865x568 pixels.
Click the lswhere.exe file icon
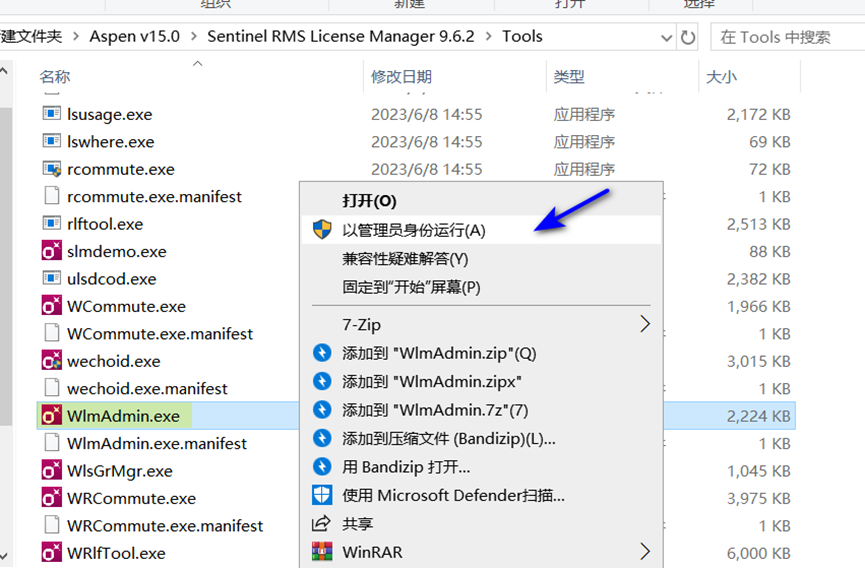(52, 141)
